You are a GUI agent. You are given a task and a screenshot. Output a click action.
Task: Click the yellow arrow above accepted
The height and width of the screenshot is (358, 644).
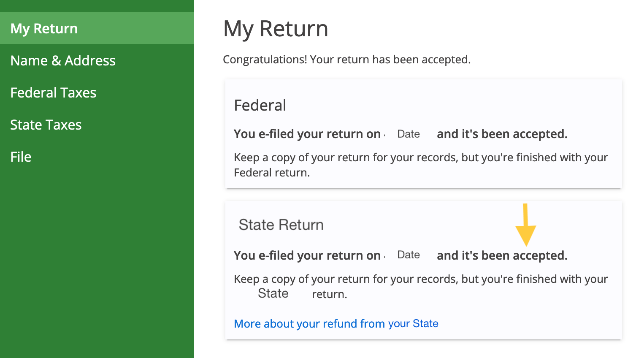click(x=526, y=224)
